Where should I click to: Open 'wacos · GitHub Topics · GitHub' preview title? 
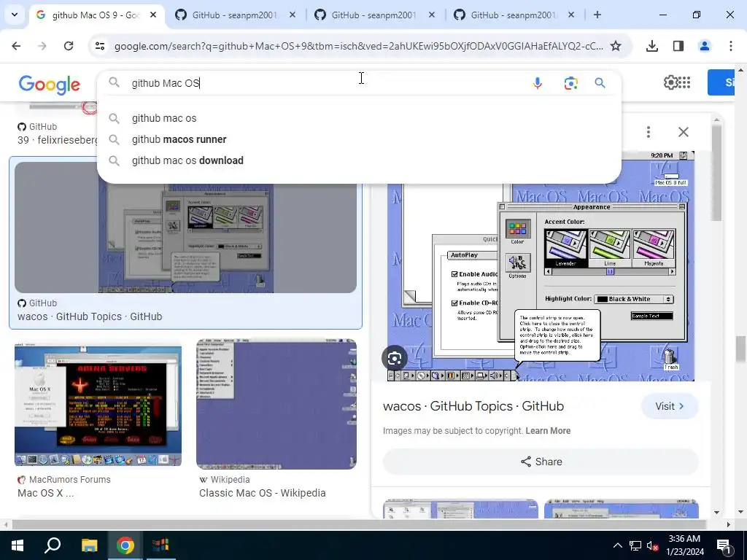(x=473, y=406)
